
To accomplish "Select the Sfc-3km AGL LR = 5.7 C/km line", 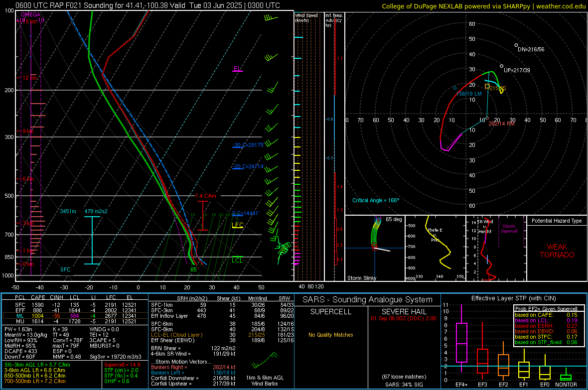I will click(37, 365).
